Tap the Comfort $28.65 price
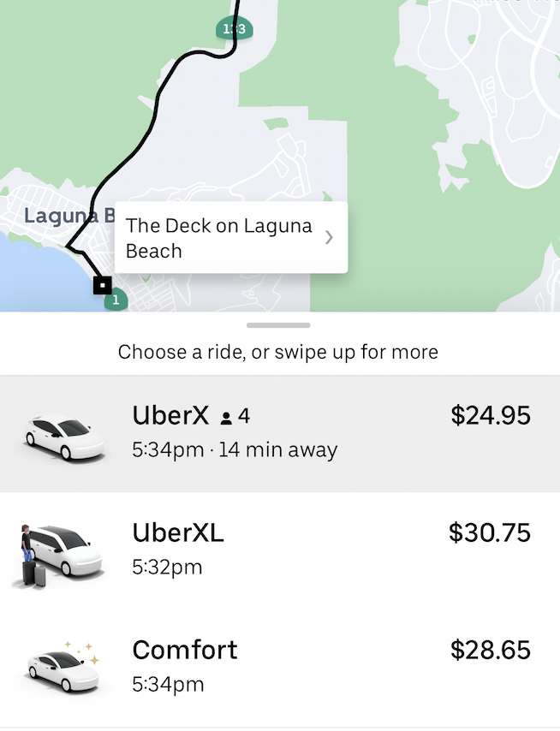The width and height of the screenshot is (560, 731). (x=491, y=650)
